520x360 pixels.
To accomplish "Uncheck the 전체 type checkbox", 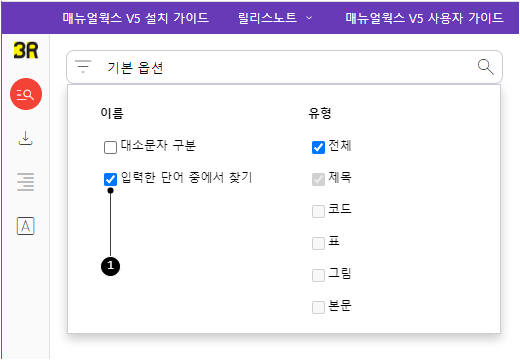I will [318, 147].
